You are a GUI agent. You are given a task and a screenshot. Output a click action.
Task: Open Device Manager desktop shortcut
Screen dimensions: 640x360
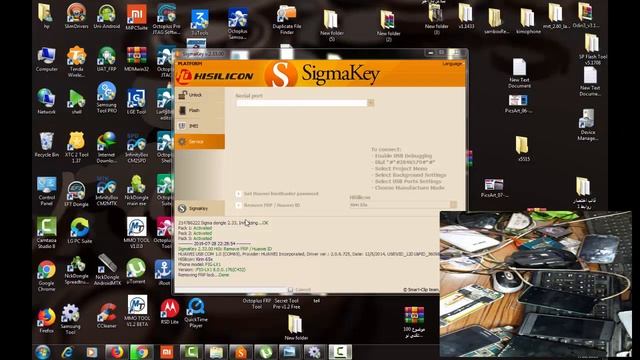(x=588, y=124)
